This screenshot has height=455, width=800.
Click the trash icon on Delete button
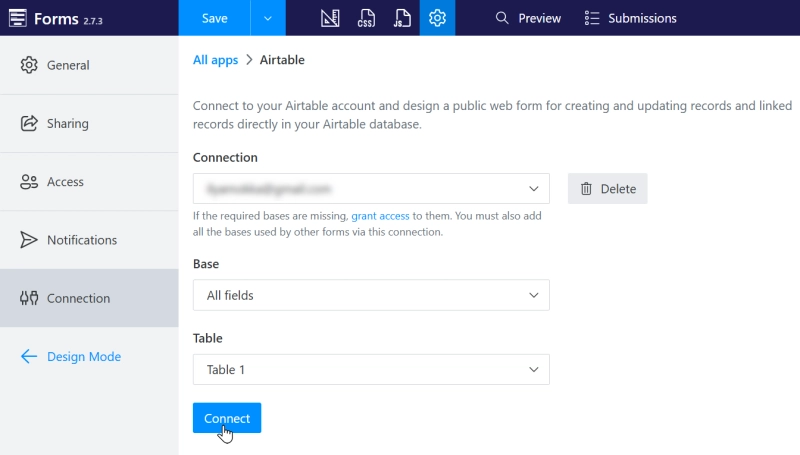[586, 189]
